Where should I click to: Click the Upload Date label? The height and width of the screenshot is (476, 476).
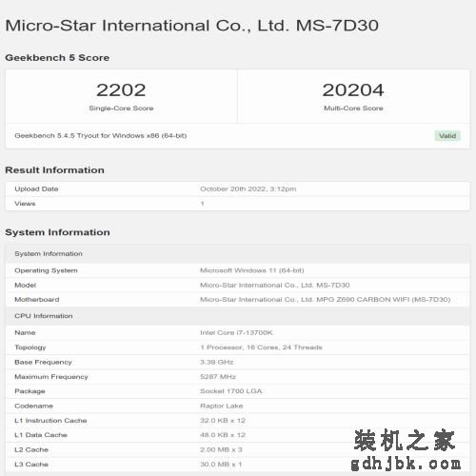(36, 188)
